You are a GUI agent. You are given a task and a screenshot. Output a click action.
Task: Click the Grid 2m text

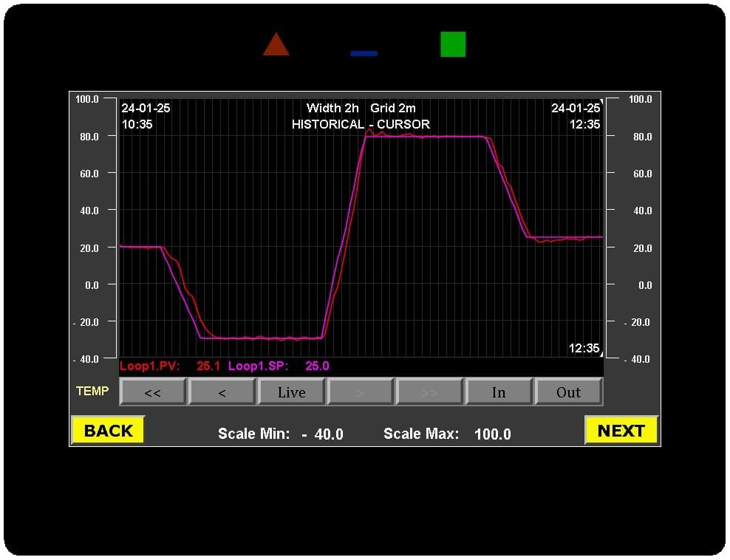pos(393,108)
